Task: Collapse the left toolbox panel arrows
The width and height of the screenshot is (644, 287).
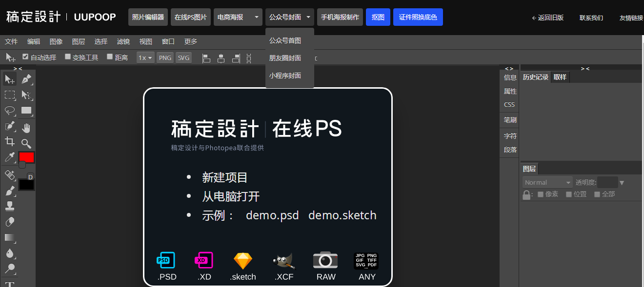Action: (18, 69)
